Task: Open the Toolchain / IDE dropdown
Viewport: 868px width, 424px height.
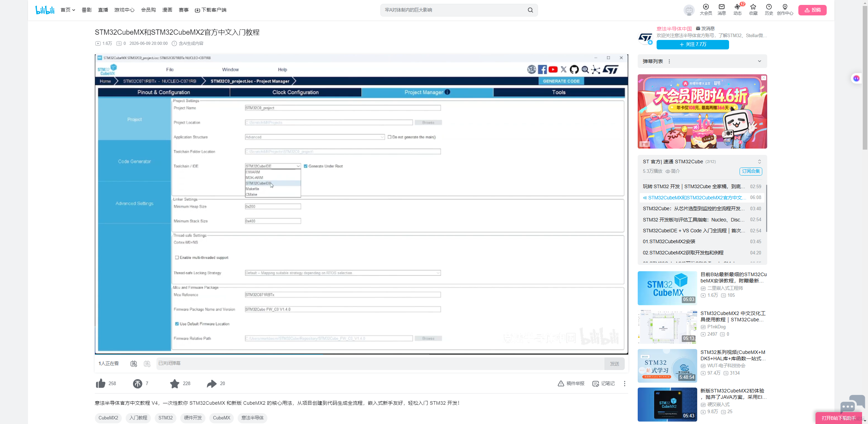Action: [x=273, y=166]
